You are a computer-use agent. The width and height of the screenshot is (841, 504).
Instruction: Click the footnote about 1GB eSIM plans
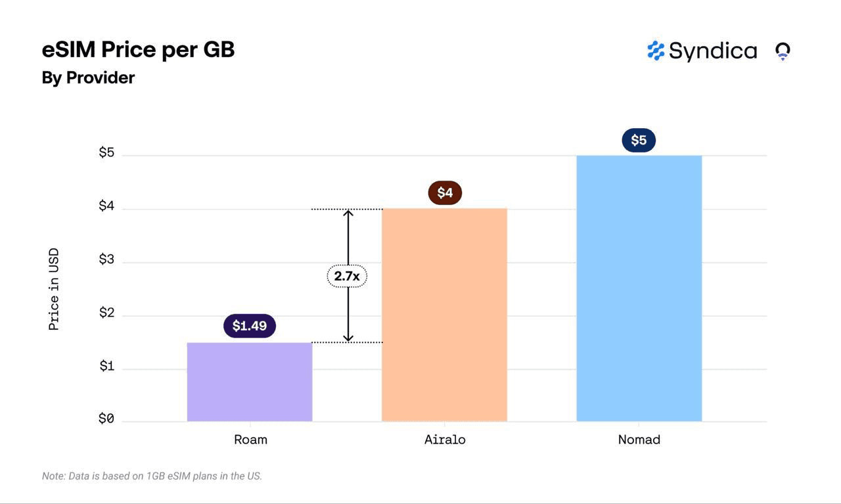click(152, 476)
